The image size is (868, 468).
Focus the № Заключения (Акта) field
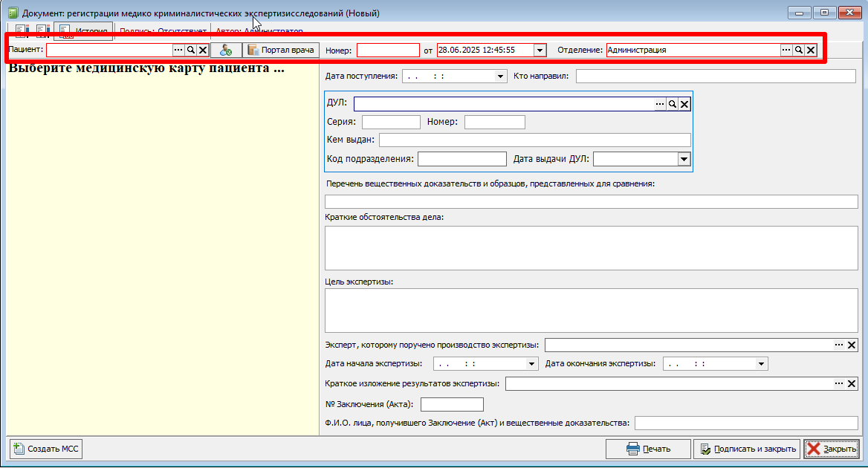pyautogui.click(x=452, y=404)
